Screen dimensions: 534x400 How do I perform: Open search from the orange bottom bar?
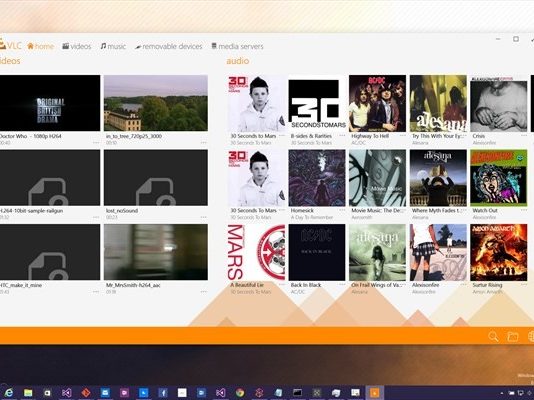(x=493, y=336)
